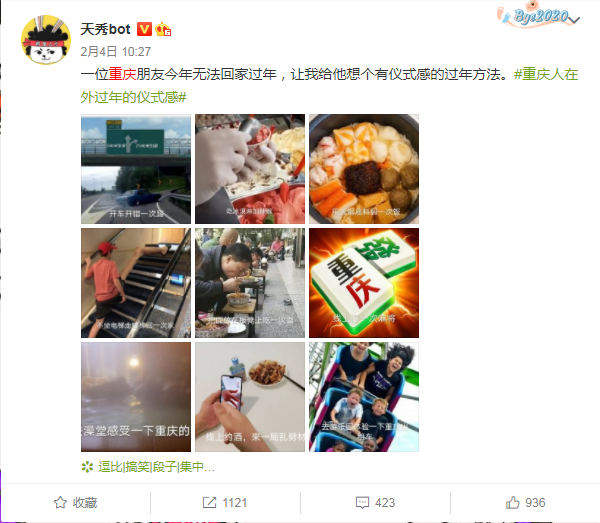Open the hotpot ingredients bowl thumbnail
Image resolution: width=600 pixels, height=523 pixels.
click(364, 169)
